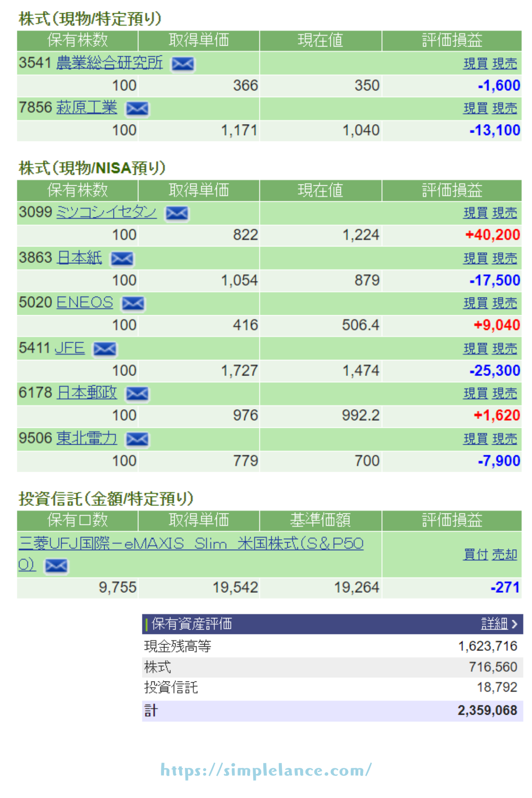Select the mail icon beside ENEOS
532x798 pixels.
[133, 304]
